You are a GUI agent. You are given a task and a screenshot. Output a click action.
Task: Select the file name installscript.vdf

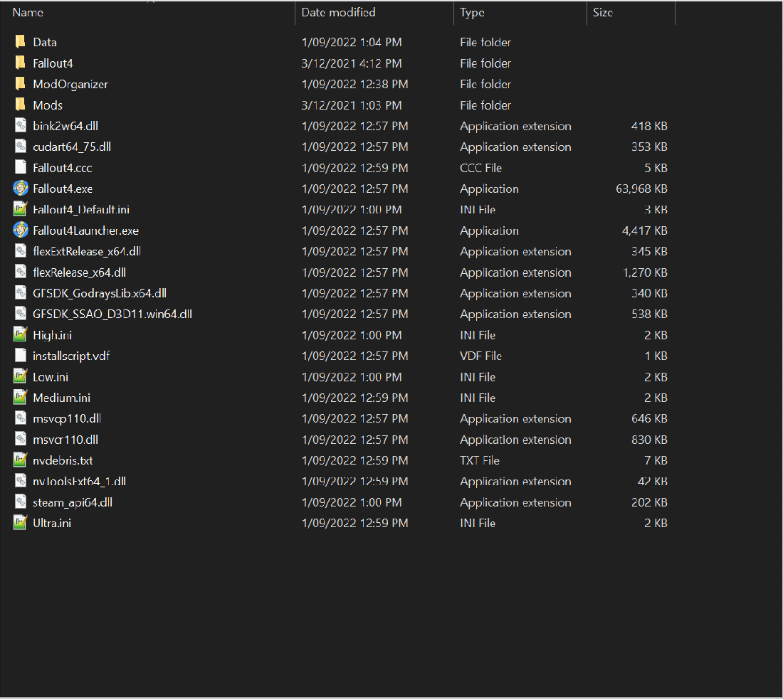pos(71,356)
